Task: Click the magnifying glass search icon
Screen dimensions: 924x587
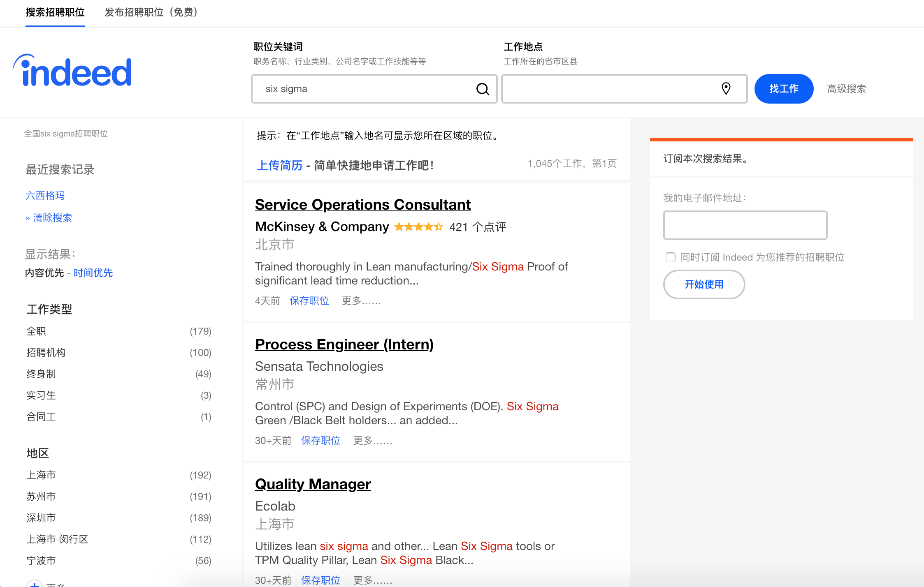Action: (483, 89)
